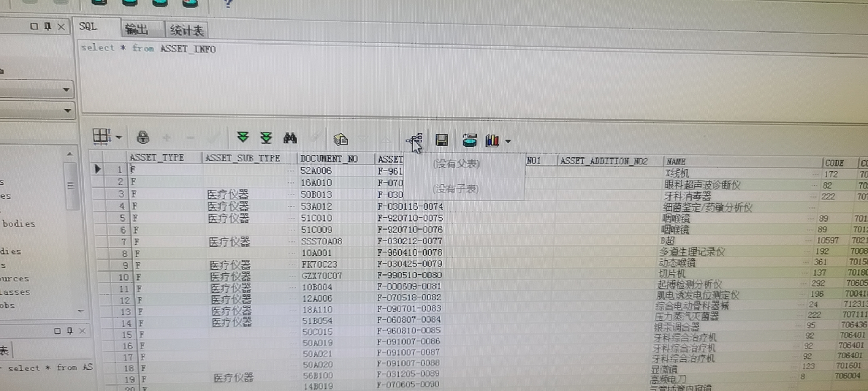Click the float-window icon of lower left panel
Viewport: 868px width, 391px height.
(x=57, y=331)
